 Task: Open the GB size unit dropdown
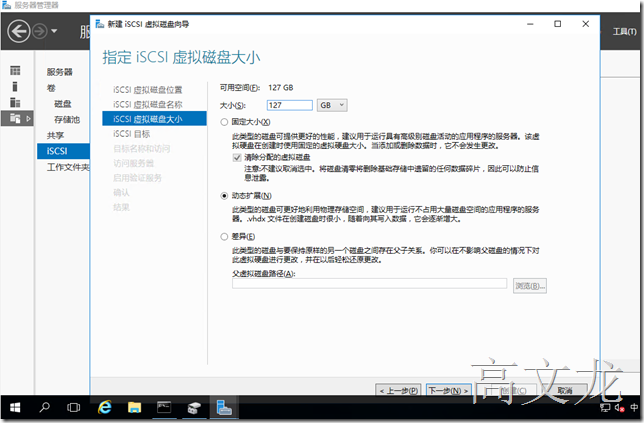332,105
